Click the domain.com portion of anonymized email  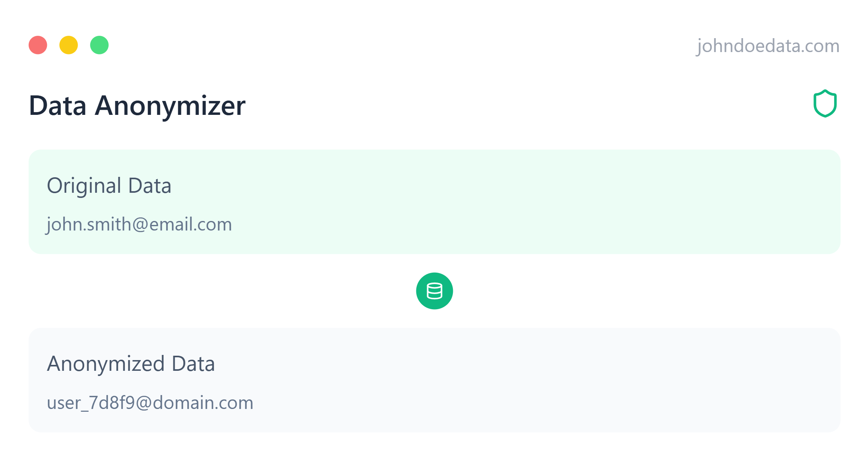[203, 403]
